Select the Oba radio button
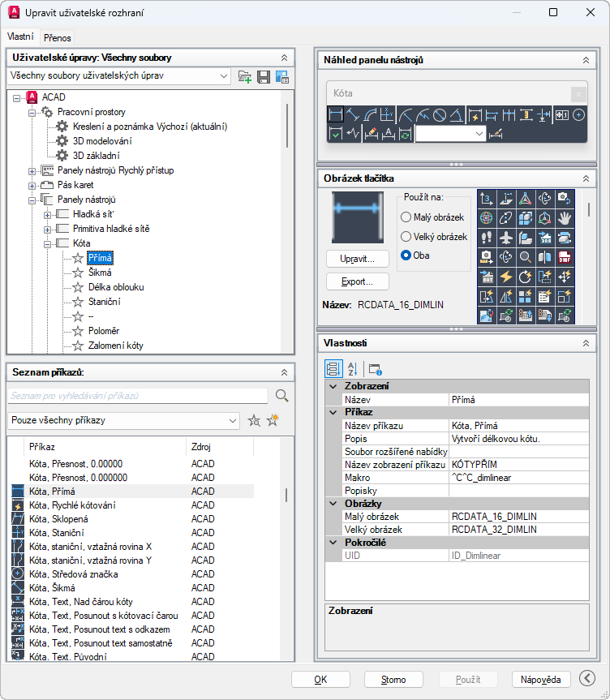Viewport: 610px width, 700px height. tap(406, 256)
